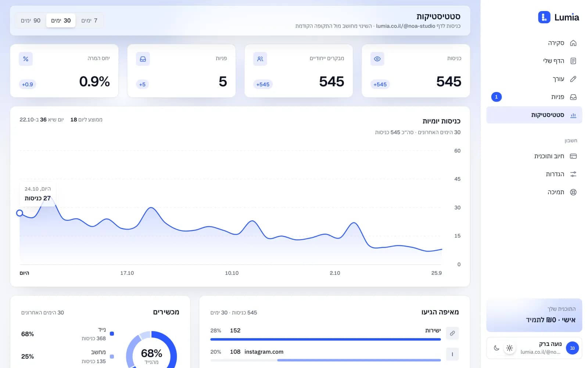Open חיוב ותוכניות menu item

click(534, 156)
